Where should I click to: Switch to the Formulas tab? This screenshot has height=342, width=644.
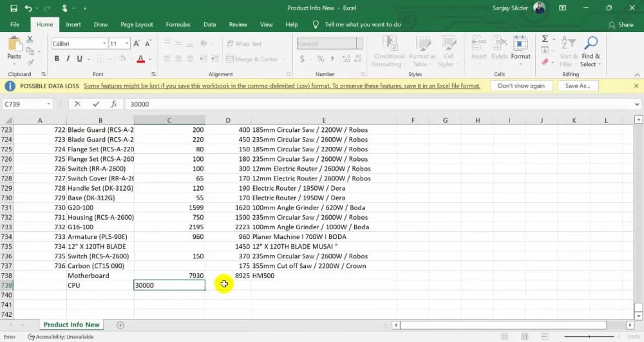178,24
